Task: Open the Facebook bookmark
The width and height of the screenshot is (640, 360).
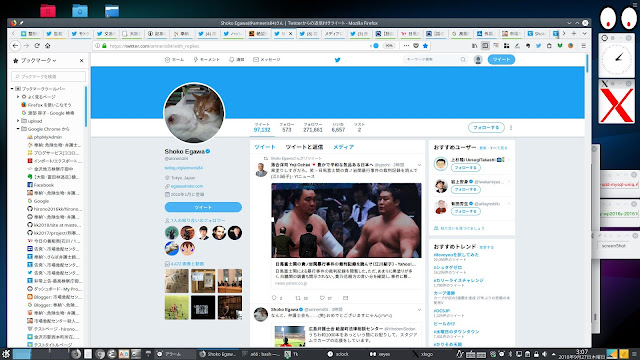Action: click(x=44, y=185)
